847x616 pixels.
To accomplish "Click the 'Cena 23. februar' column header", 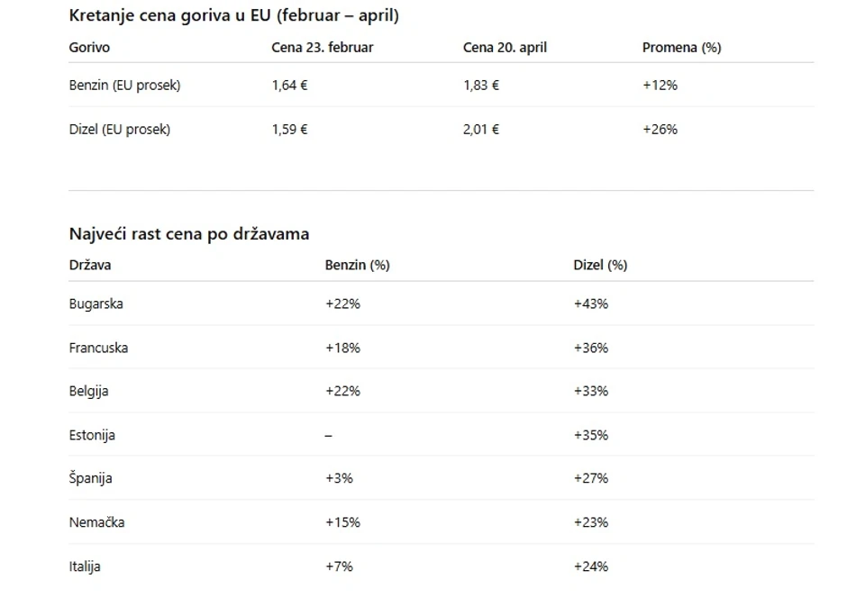I will click(322, 48).
